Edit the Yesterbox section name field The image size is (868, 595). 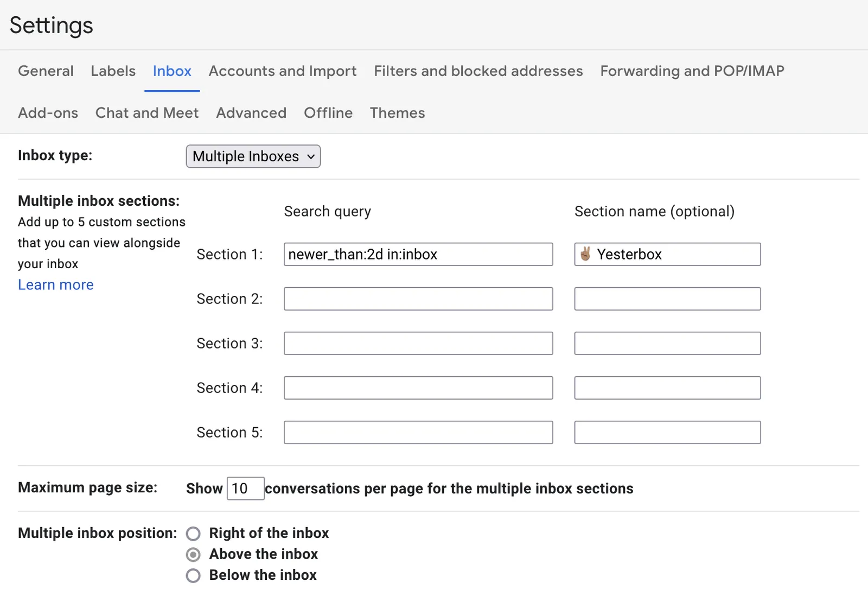667,254
